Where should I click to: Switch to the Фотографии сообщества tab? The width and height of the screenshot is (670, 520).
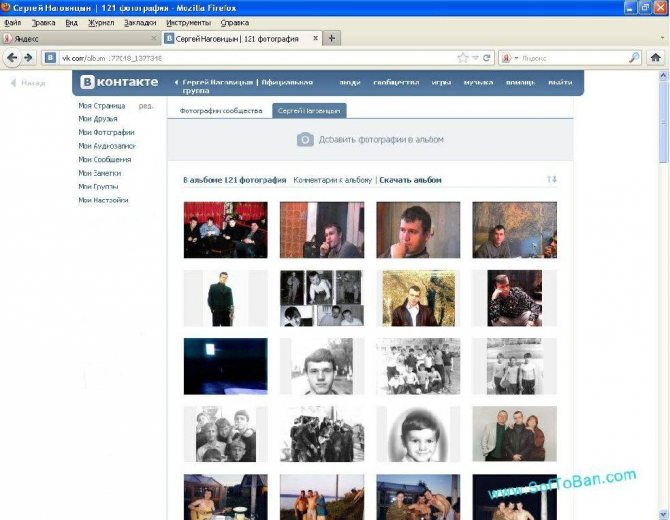click(x=221, y=111)
